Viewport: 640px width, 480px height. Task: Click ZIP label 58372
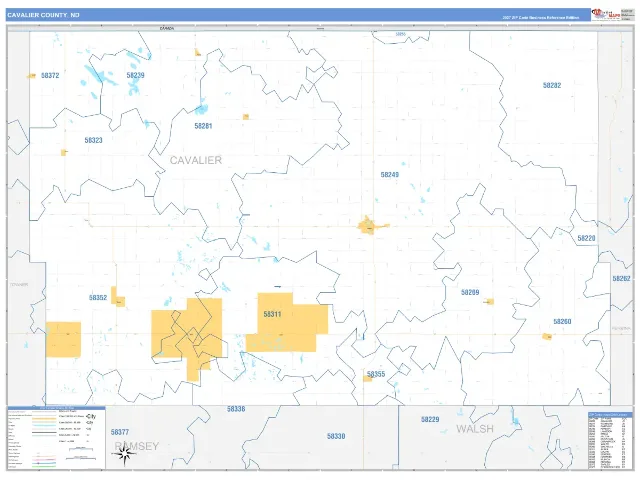[50, 76]
